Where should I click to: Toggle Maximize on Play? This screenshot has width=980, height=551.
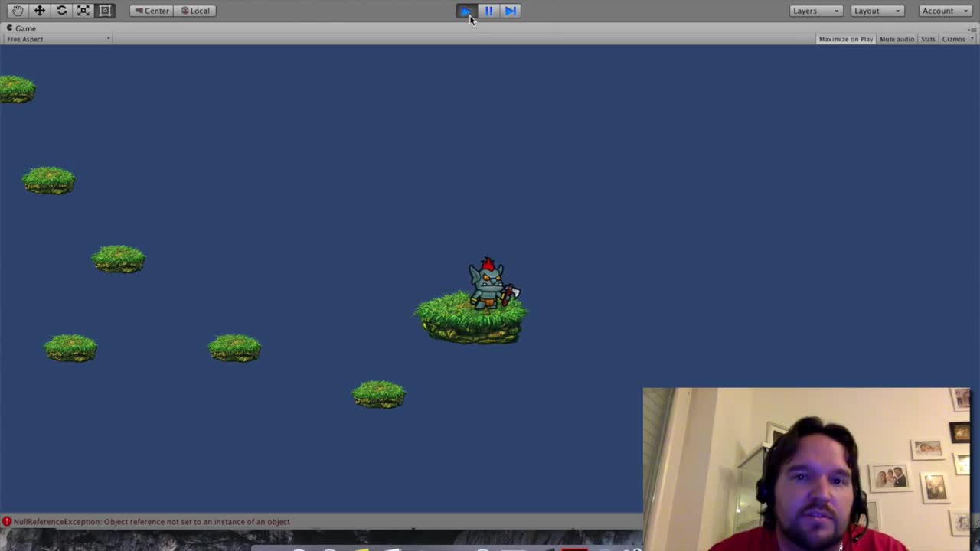[x=845, y=39]
